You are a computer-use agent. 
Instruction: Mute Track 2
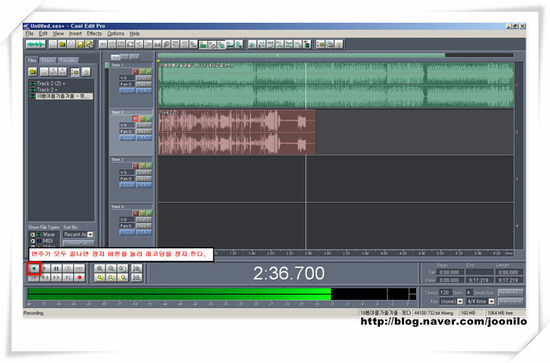tap(149, 119)
